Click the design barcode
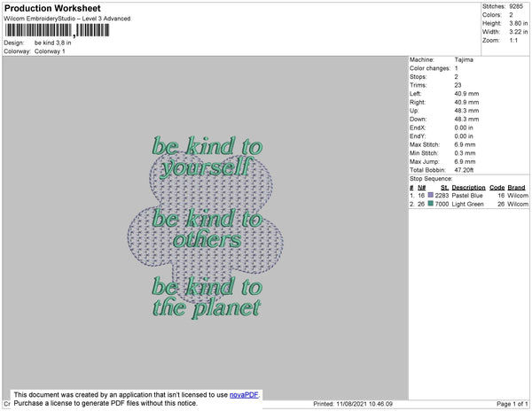This screenshot has width=532, height=411. 57,30
